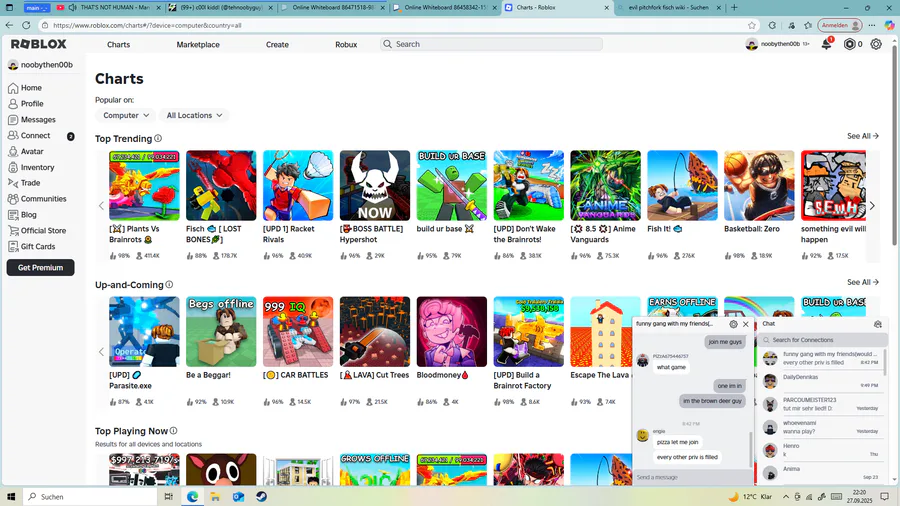Open Official Store in the sidebar
The image size is (900, 506).
(x=43, y=231)
